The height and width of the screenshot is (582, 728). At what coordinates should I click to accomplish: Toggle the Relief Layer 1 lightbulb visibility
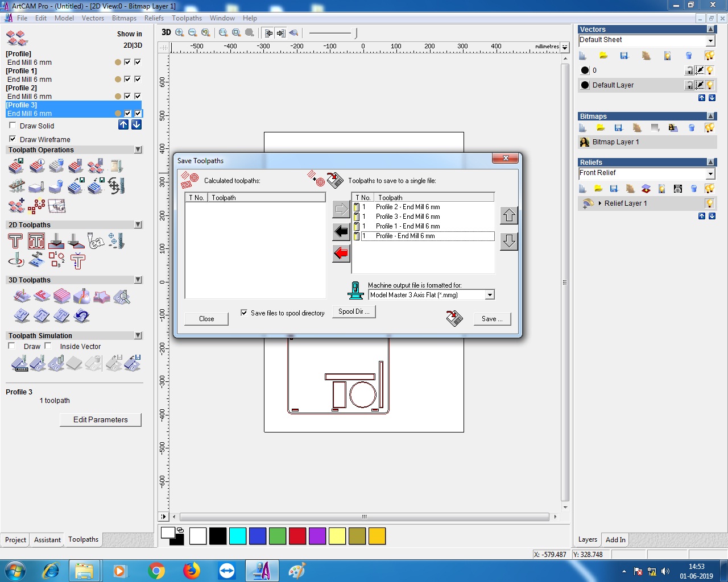pyautogui.click(x=710, y=203)
